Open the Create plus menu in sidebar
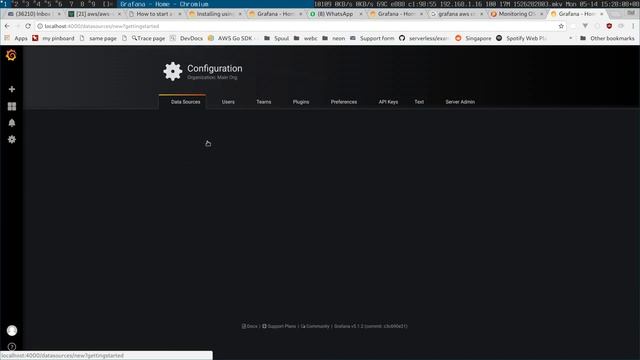640x360 pixels. click(x=12, y=89)
